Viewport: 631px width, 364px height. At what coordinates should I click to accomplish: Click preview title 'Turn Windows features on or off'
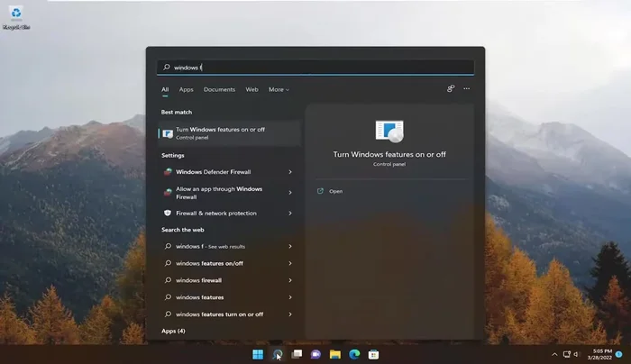point(389,154)
